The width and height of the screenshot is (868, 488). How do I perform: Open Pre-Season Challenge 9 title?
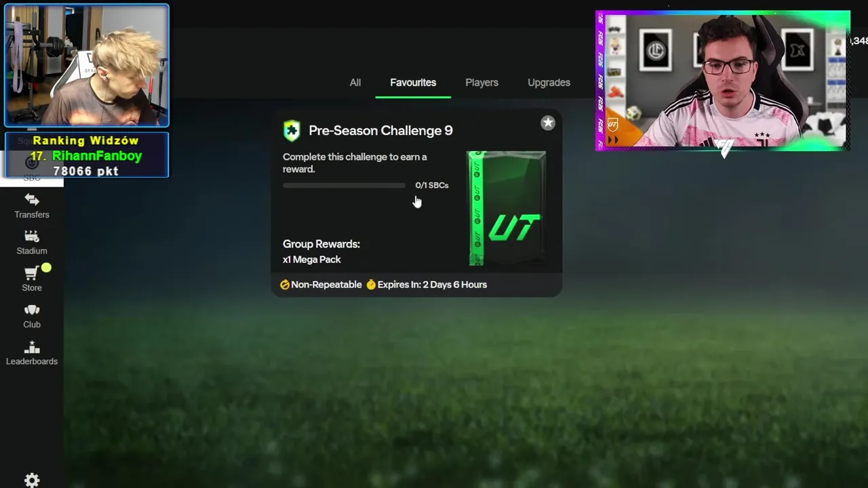380,130
